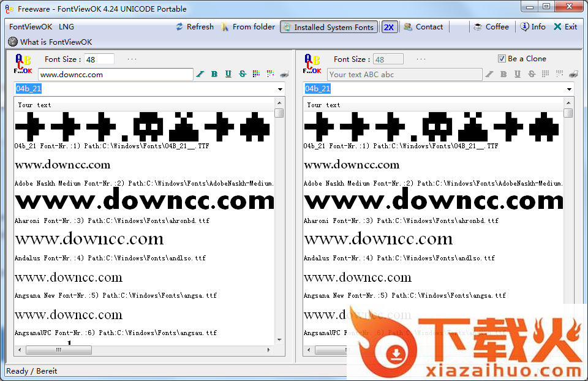Click left pane horizontal scroll left arrow
This screenshot has width=588, height=381.
20,350
